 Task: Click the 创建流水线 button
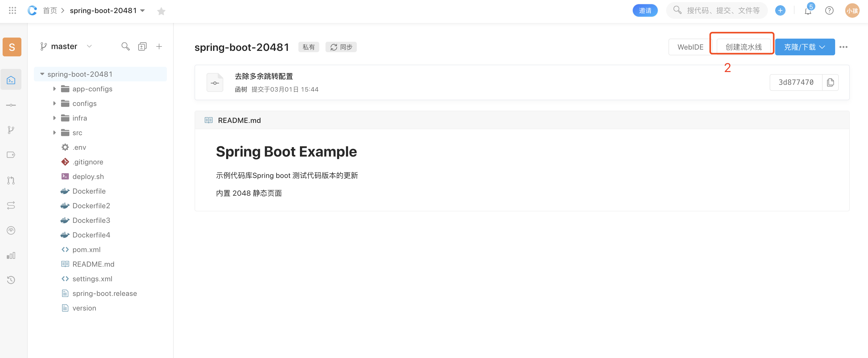743,47
